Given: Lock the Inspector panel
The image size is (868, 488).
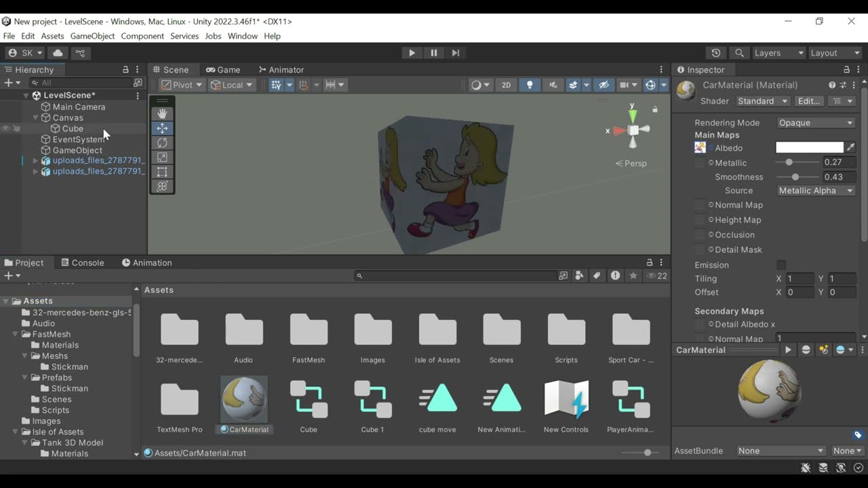Looking at the screenshot, I should [x=846, y=70].
